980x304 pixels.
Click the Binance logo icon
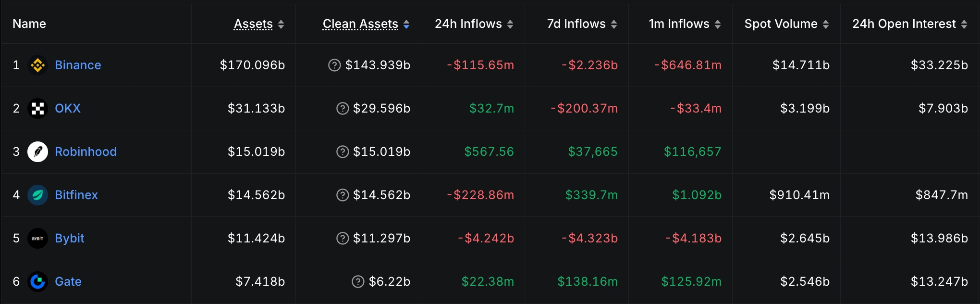pos(37,65)
